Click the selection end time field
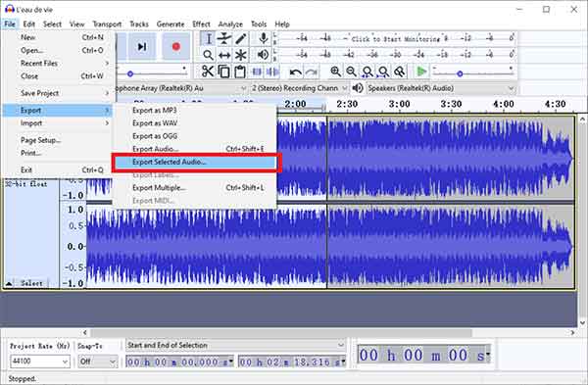 (292, 362)
